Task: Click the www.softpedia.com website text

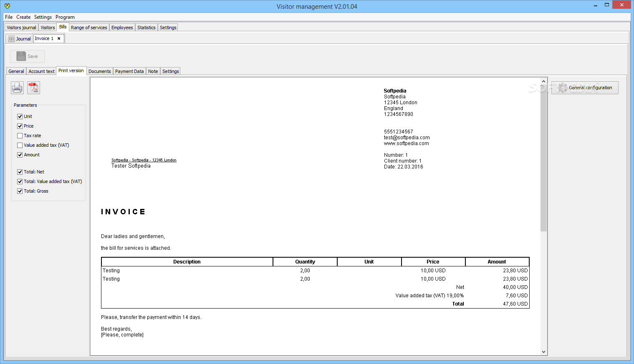Action: 407,143
